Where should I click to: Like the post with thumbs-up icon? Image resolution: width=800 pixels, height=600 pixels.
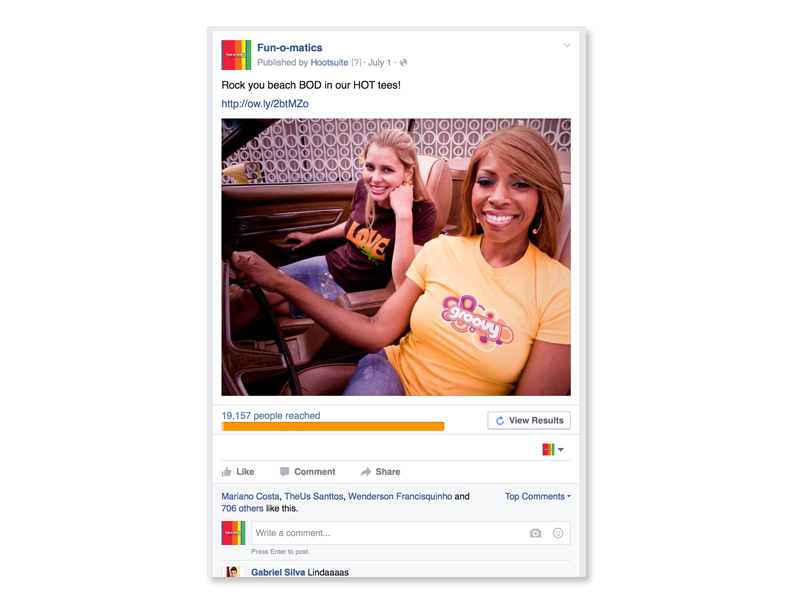[x=238, y=472]
